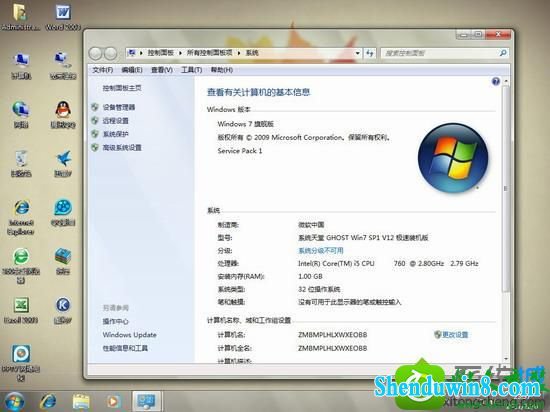This screenshot has width=550, height=412.
Task: Go to 控制面板主页 link
Action: coord(122,88)
